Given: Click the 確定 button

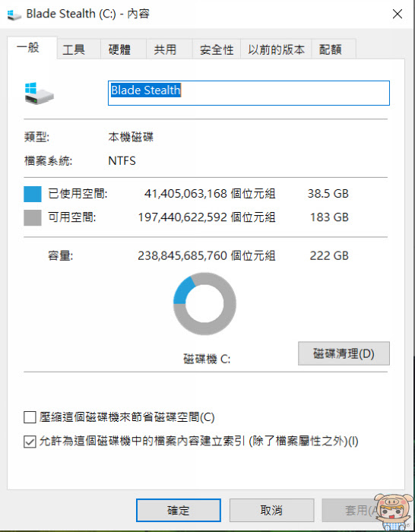Looking at the screenshot, I should pos(179,510).
